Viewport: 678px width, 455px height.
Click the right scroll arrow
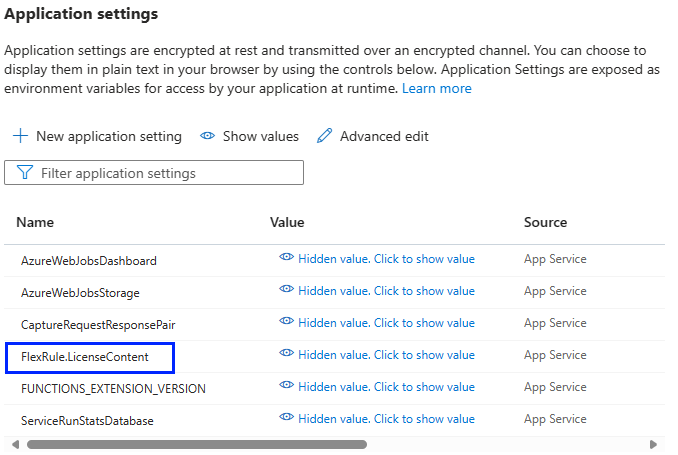tap(653, 444)
